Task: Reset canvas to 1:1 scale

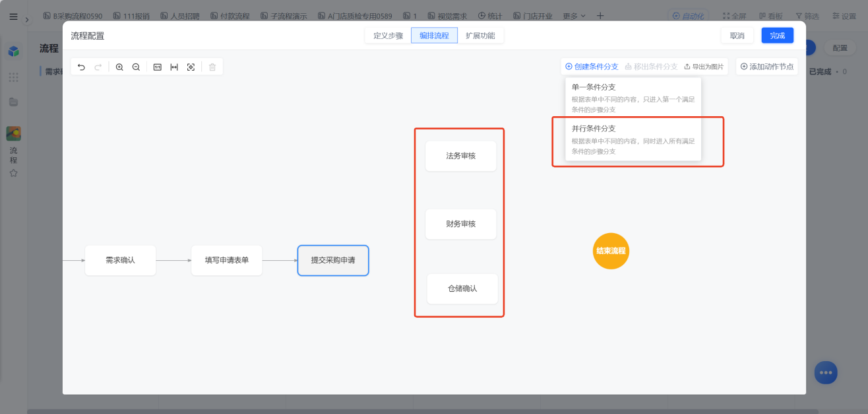Action: coord(158,67)
